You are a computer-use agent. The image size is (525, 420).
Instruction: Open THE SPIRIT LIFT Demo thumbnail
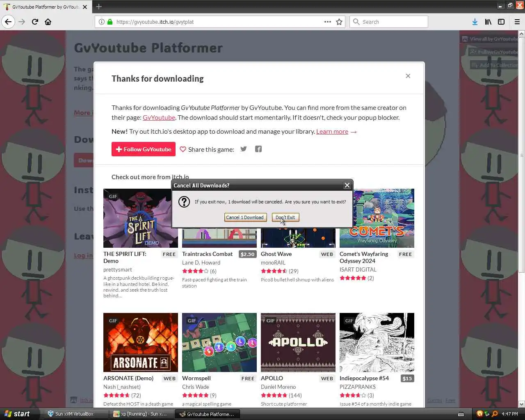(141, 218)
